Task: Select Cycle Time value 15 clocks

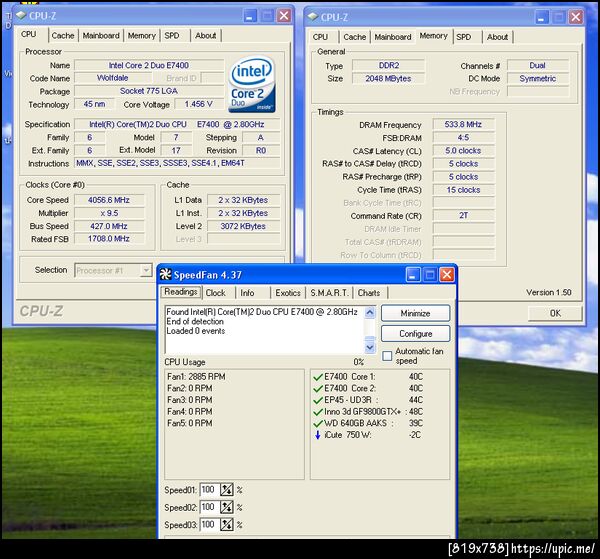Action: pos(463,190)
